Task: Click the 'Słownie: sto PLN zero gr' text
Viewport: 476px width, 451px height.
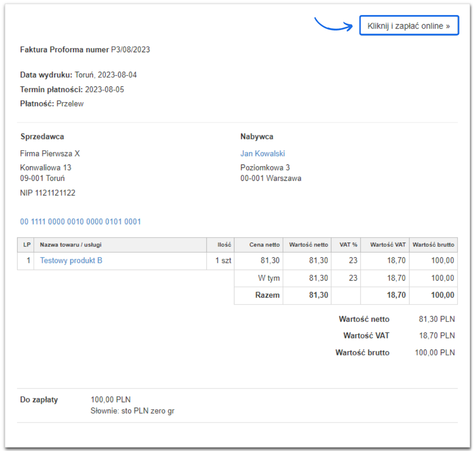Action: [132, 411]
